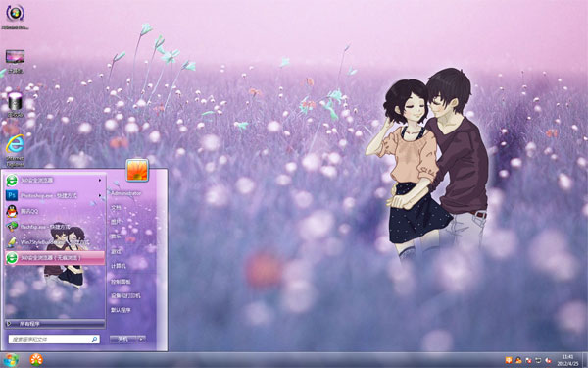Open Music (音乐) in Start menu
Viewport: 588px width, 368px height.
pyautogui.click(x=116, y=237)
